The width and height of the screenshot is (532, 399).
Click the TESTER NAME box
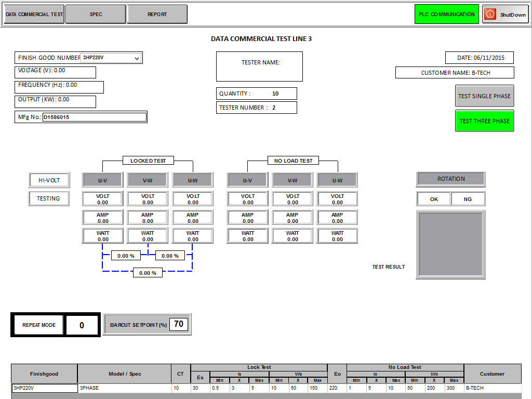260,66
